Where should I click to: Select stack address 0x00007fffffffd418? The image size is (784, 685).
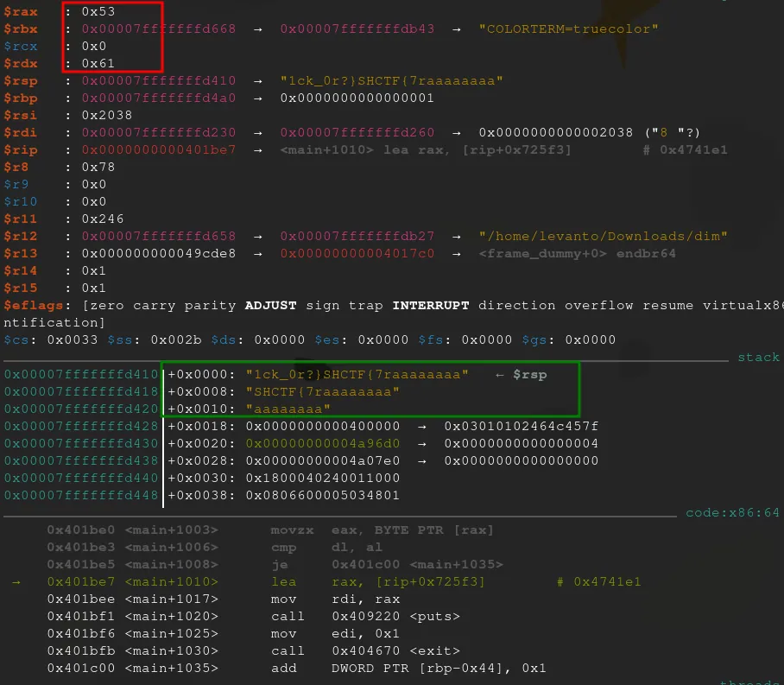(81, 392)
